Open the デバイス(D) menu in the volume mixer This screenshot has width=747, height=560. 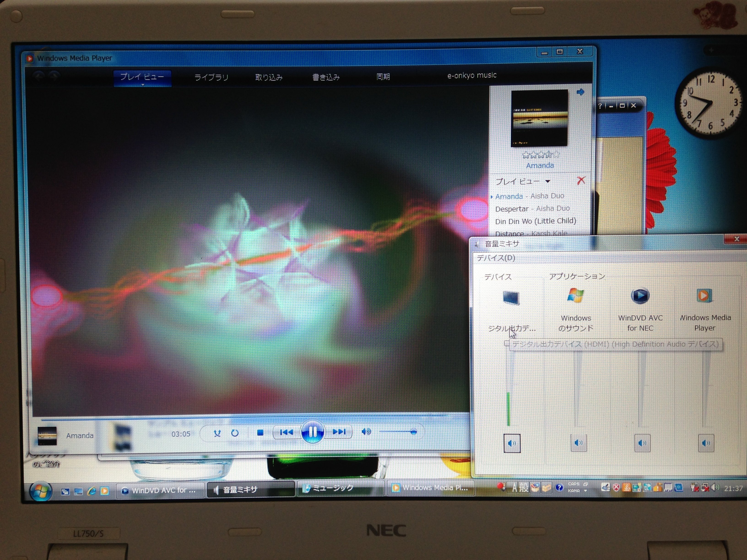496,258
